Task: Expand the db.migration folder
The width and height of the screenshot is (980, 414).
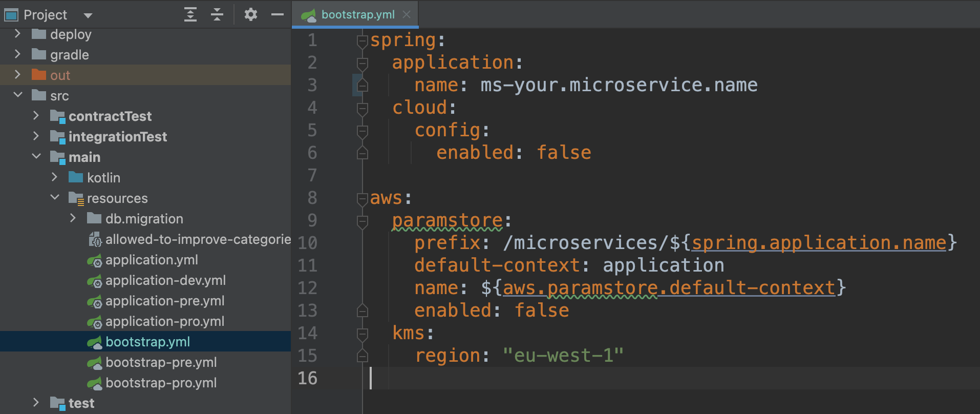Action: (x=73, y=218)
